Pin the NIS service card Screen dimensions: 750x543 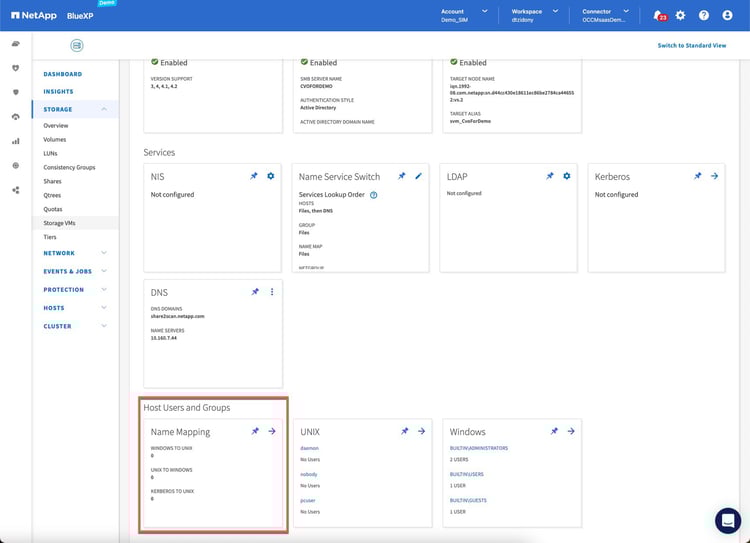coord(255,176)
